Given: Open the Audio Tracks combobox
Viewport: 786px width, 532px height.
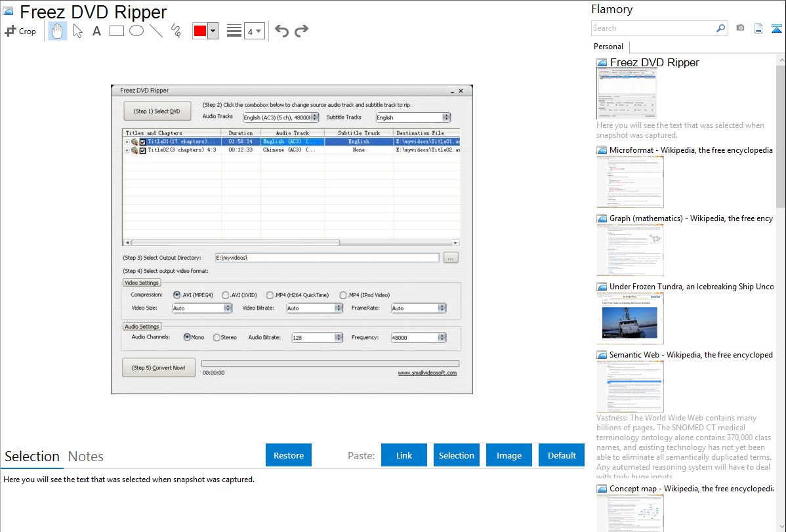Looking at the screenshot, I should 281,117.
